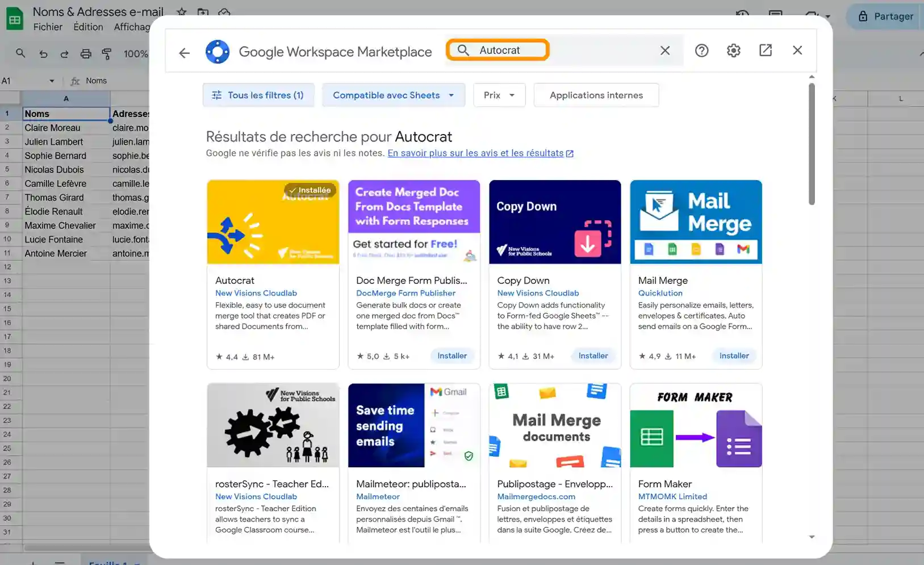The image size is (924, 565).
Task: Undo the last action in Sheets
Action: (43, 54)
